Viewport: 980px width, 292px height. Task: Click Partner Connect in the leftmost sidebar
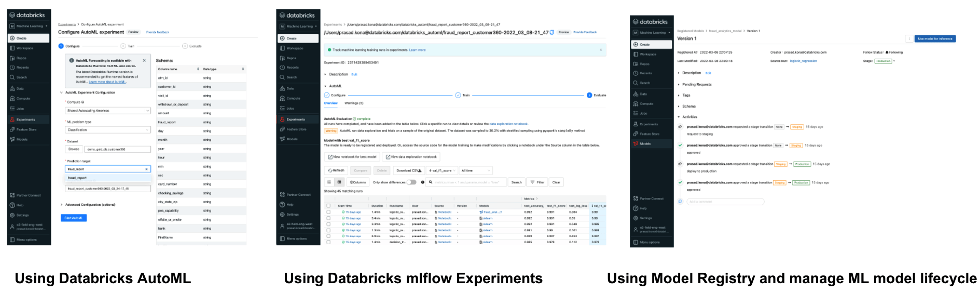tap(28, 195)
